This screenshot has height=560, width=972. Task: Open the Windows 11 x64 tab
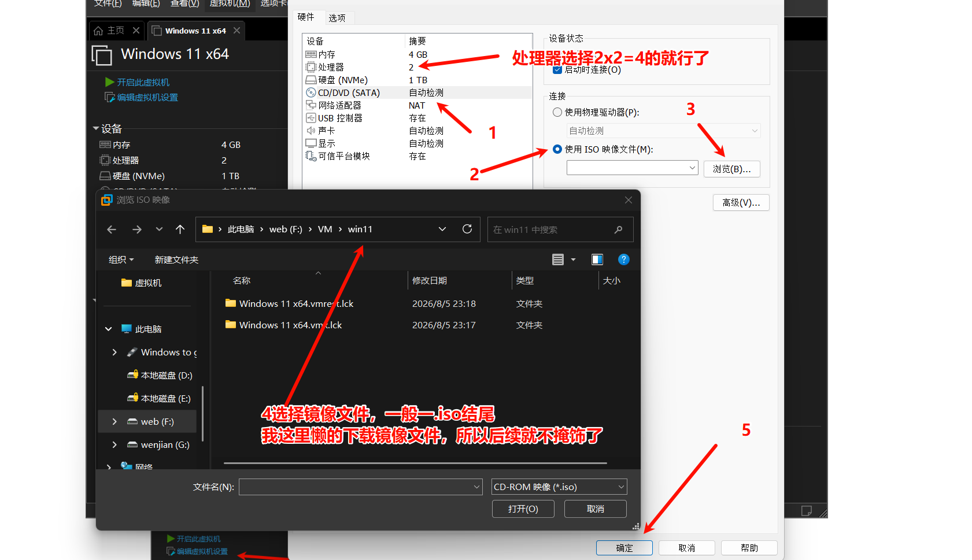tap(195, 31)
